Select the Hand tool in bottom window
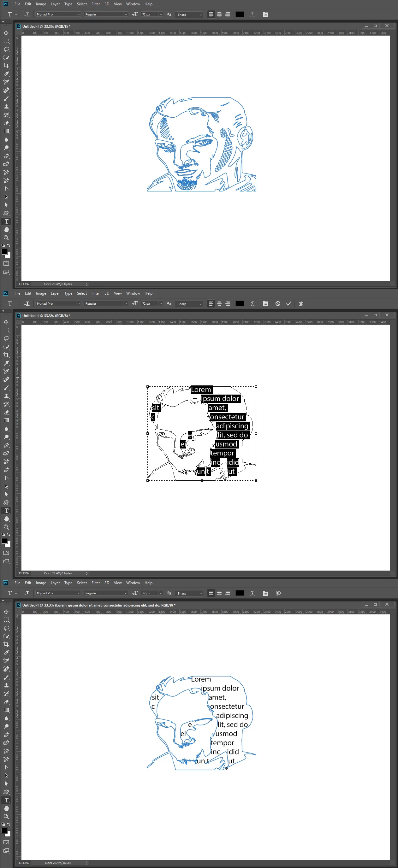 (6, 808)
